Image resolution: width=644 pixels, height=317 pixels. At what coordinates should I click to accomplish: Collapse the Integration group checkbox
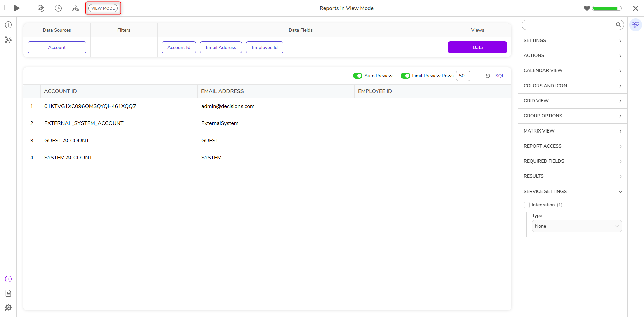pos(527,205)
